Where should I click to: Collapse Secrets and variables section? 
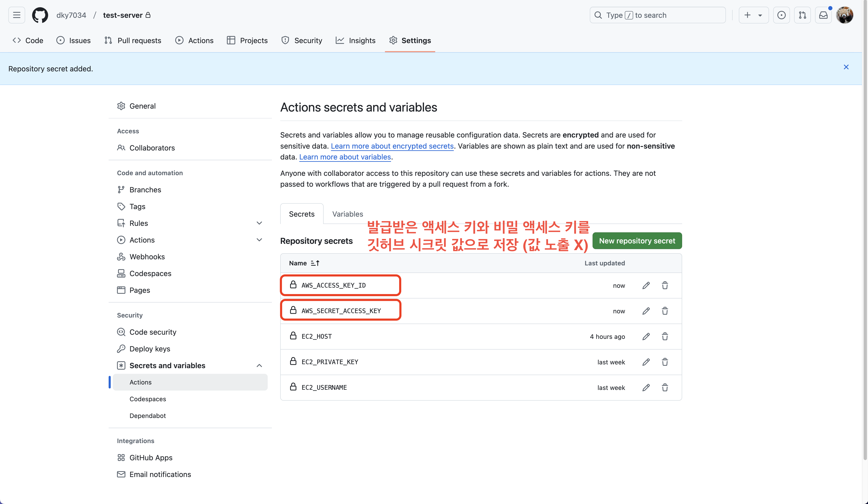[259, 365]
